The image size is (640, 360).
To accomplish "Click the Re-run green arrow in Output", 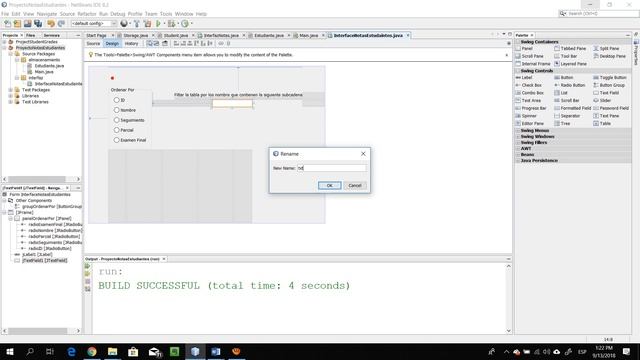I will pyautogui.click(x=87, y=266).
